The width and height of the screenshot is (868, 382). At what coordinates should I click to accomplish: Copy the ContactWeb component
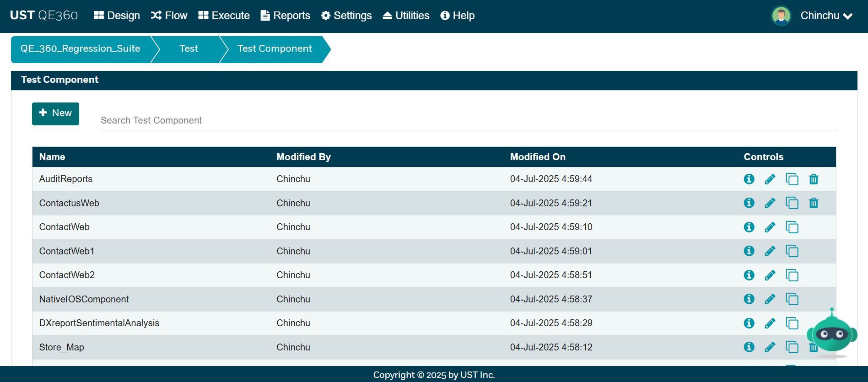[x=792, y=227]
